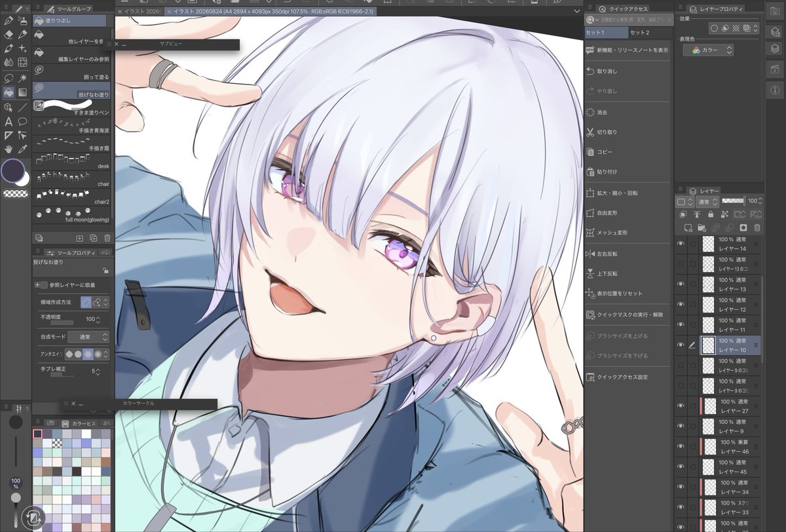This screenshot has height=532, width=786.
Task: Select the Ruler tool
Action: tap(9, 135)
